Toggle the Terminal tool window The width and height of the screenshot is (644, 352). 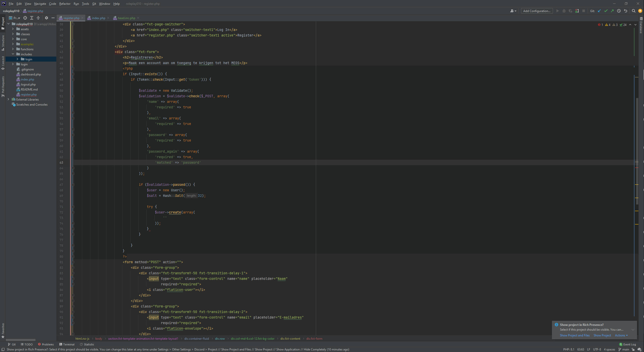(x=67, y=344)
